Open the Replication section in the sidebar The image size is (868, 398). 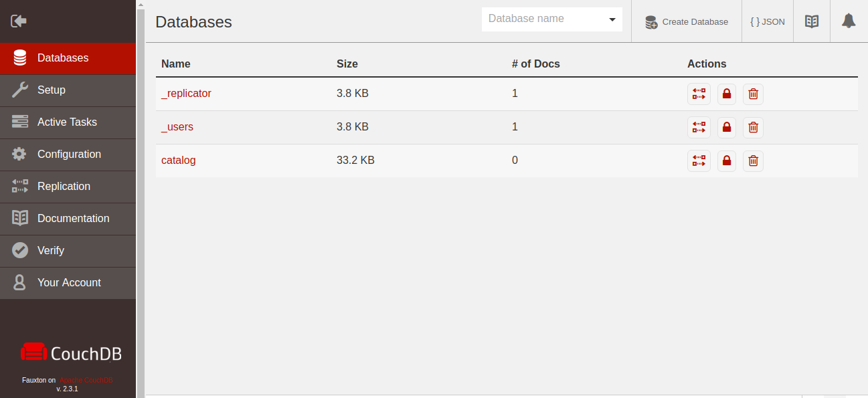coord(64,187)
